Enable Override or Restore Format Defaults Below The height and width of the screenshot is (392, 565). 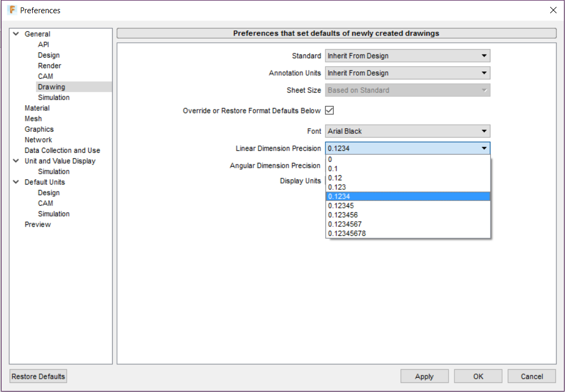(x=329, y=110)
